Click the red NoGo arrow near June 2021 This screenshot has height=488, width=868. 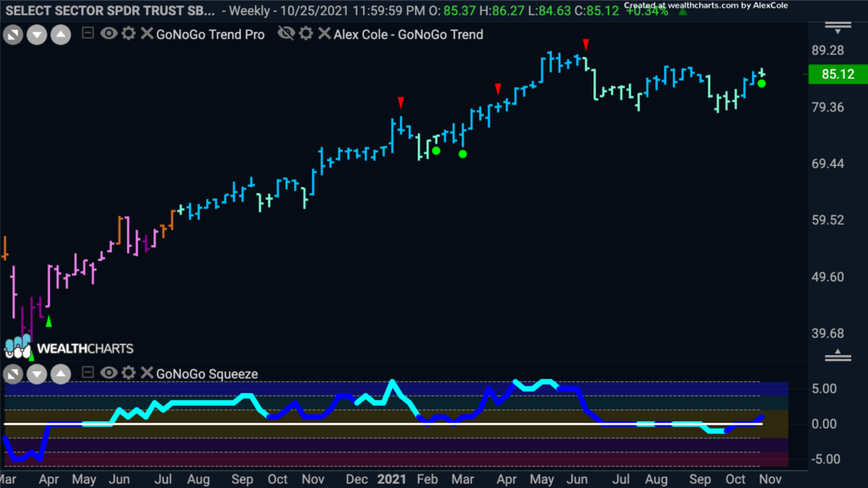pos(586,44)
